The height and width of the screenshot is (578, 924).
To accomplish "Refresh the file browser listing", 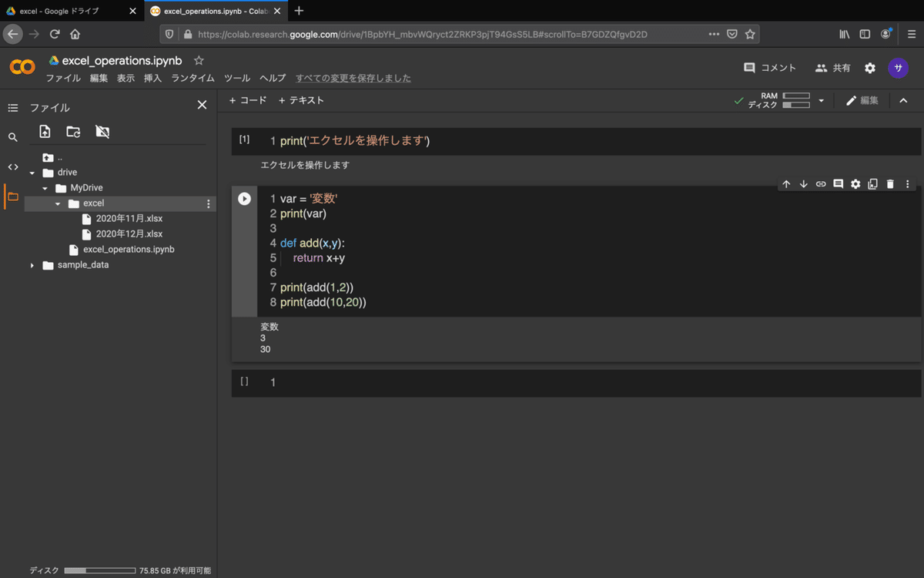I will click(73, 132).
